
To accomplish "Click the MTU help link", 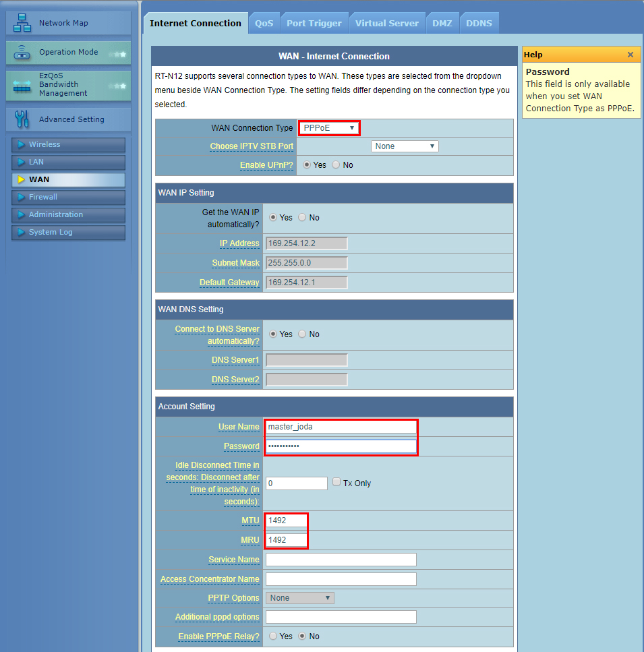I will pyautogui.click(x=251, y=521).
